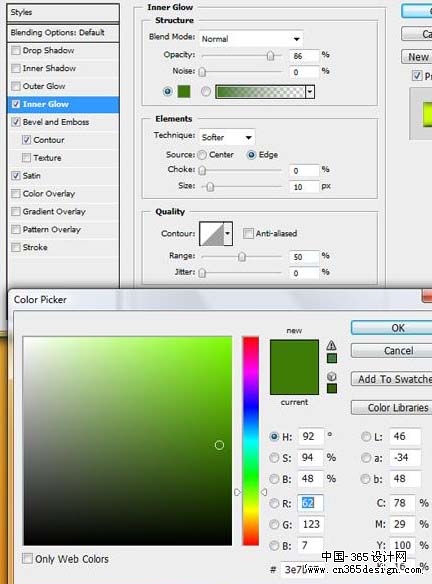Click the Contour curve thumbnail
The image size is (432, 584).
212,234
